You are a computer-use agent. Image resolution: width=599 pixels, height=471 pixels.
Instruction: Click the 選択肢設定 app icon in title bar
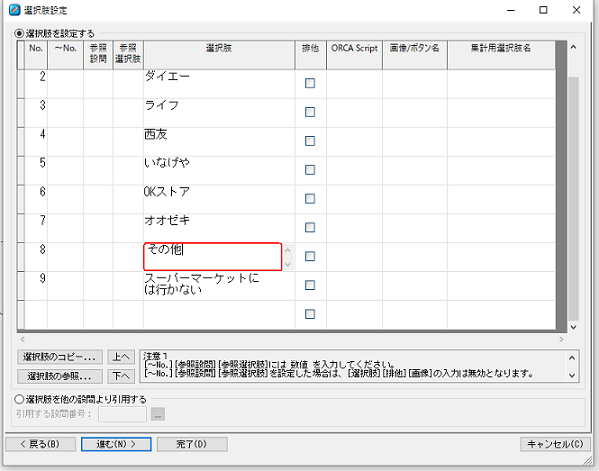click(15, 10)
